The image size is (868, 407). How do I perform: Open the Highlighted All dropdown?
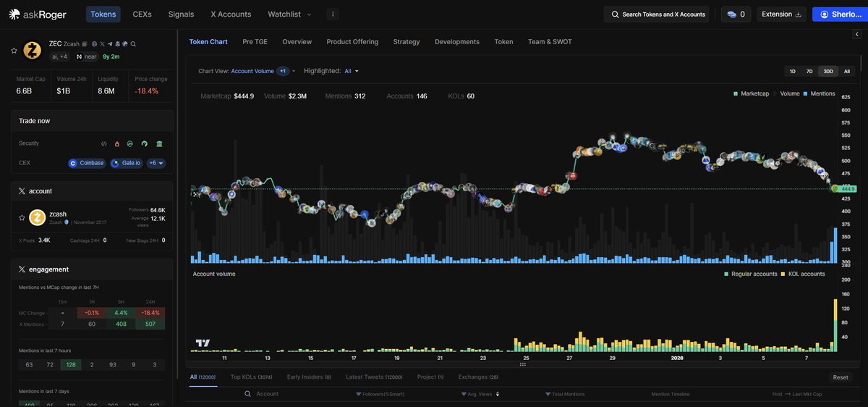coord(352,71)
